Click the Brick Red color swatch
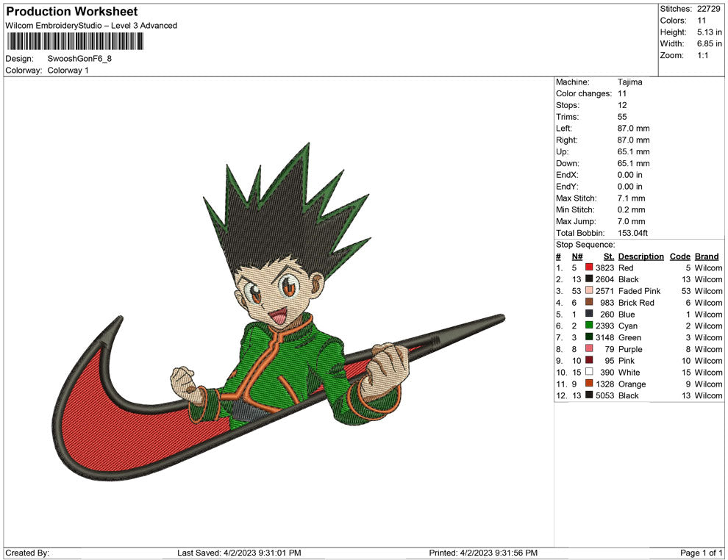The height and width of the screenshot is (560, 728). (x=589, y=302)
